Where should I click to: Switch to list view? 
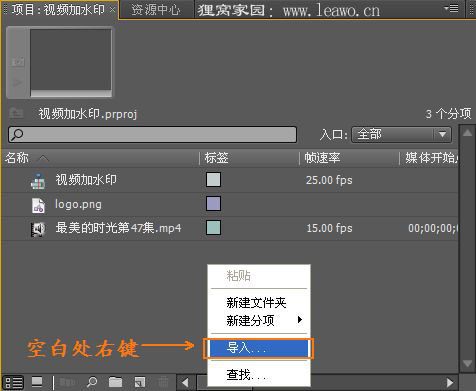pos(13,382)
